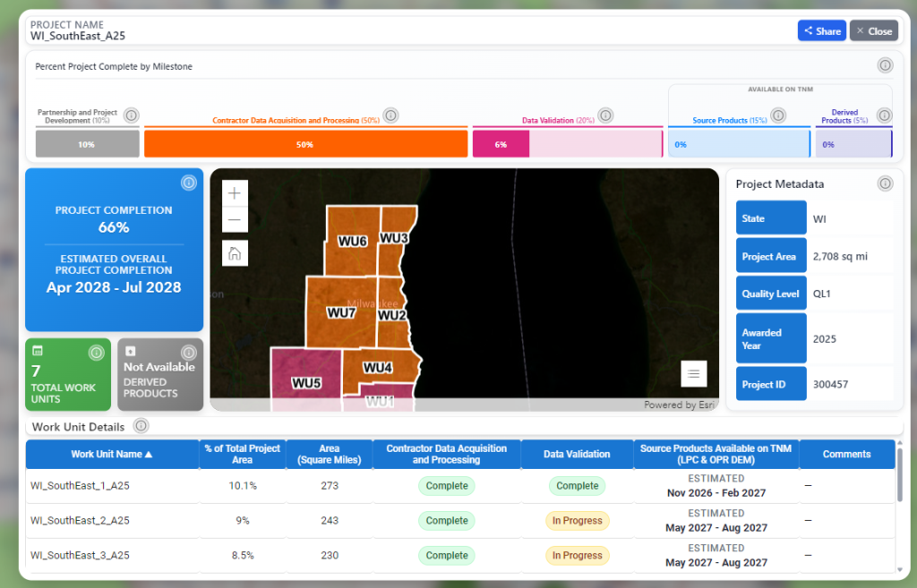917x588 pixels.
Task: Open info icon beside Contractor Data Acquisition milestone
Action: [390, 115]
